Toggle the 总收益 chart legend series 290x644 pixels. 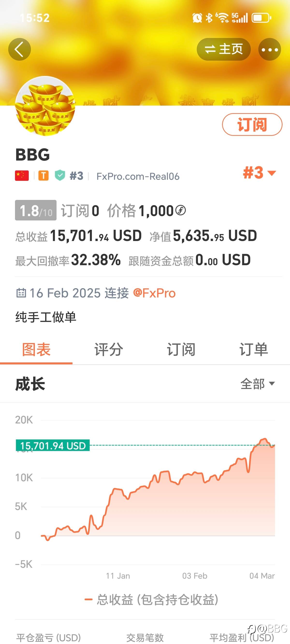pyautogui.click(x=152, y=600)
